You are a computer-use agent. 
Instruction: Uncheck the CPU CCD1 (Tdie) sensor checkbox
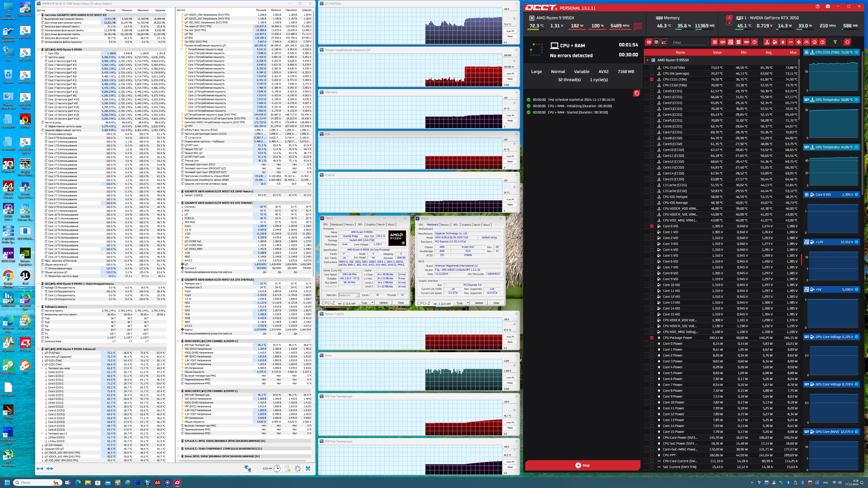tap(652, 80)
